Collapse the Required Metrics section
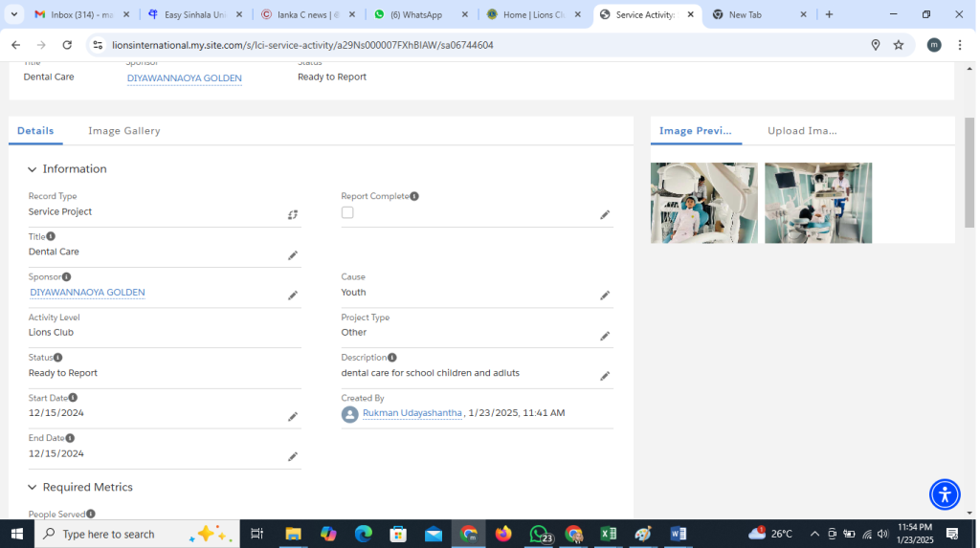980x548 pixels. (x=32, y=488)
